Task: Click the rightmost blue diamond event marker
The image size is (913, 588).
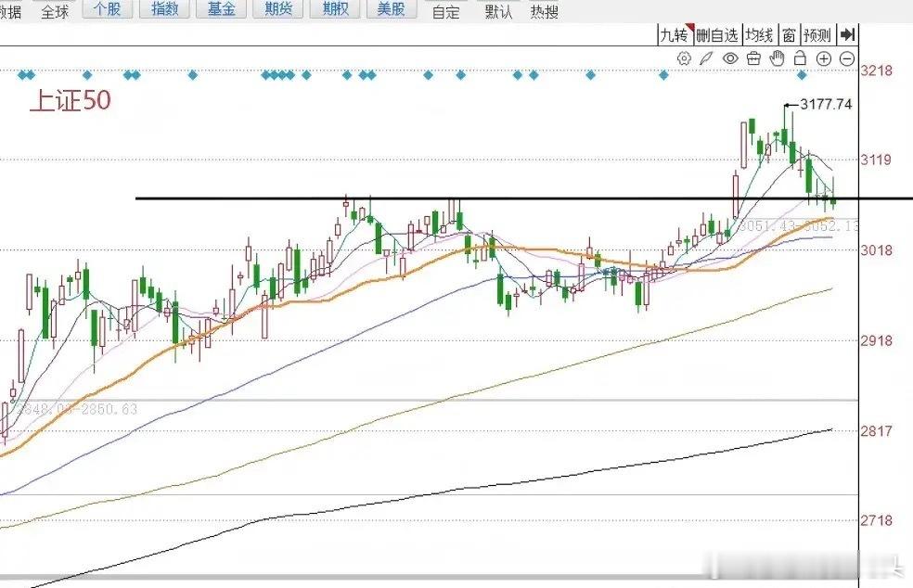Action: 802,75
